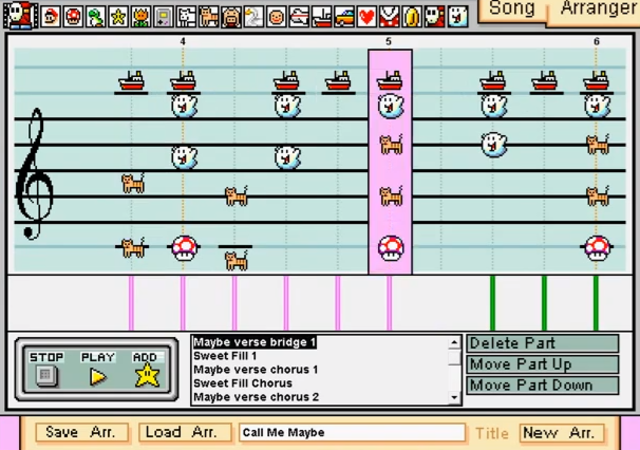Click the mushroom note under measure 6

tap(597, 247)
